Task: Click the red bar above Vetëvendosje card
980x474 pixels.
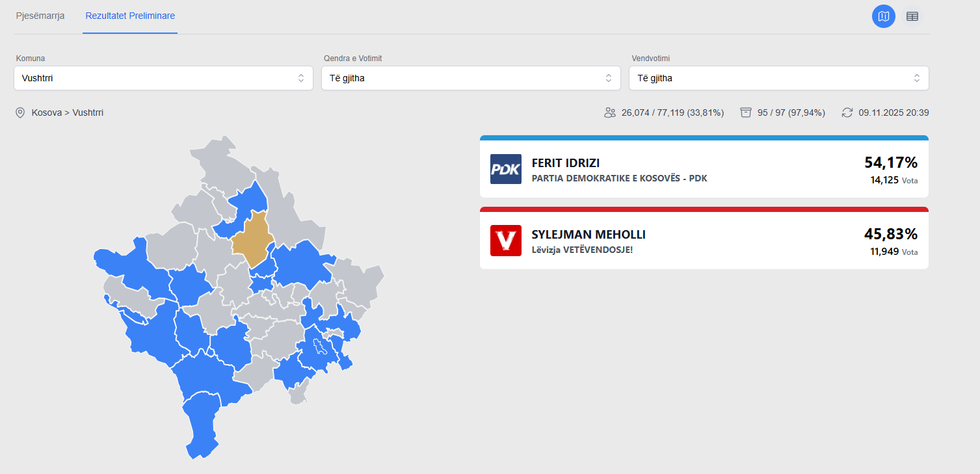Action: coord(704,209)
